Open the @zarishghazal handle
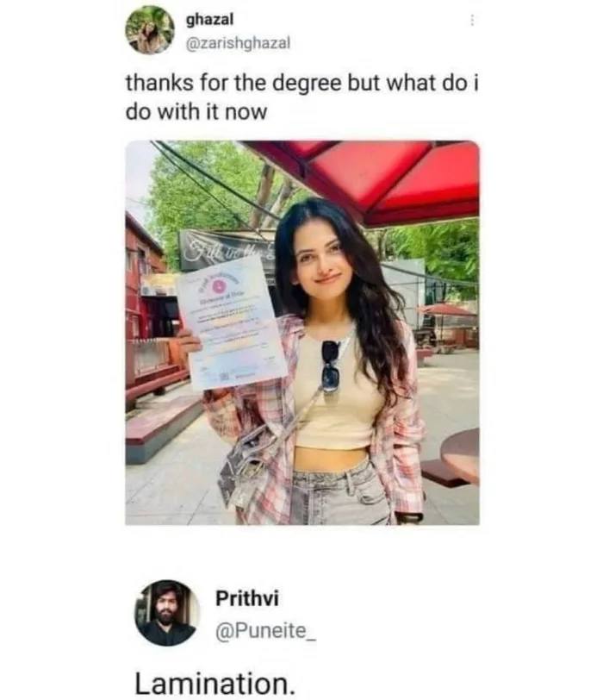 (237, 43)
